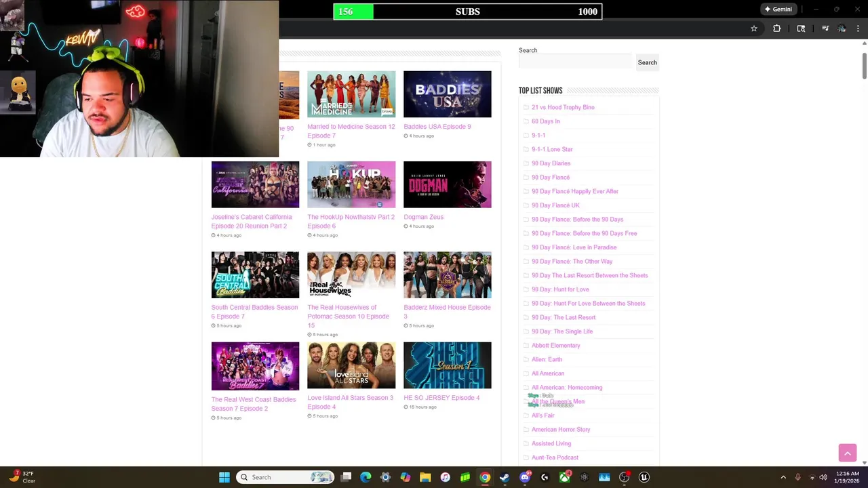
Task: Show hidden system tray icons
Action: pyautogui.click(x=783, y=477)
